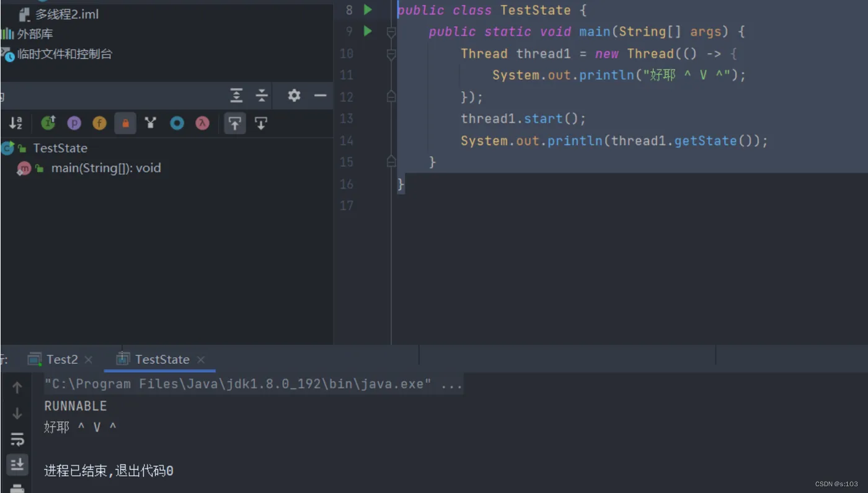Hide the Structure tool window
This screenshot has width=868, height=493.
click(321, 95)
